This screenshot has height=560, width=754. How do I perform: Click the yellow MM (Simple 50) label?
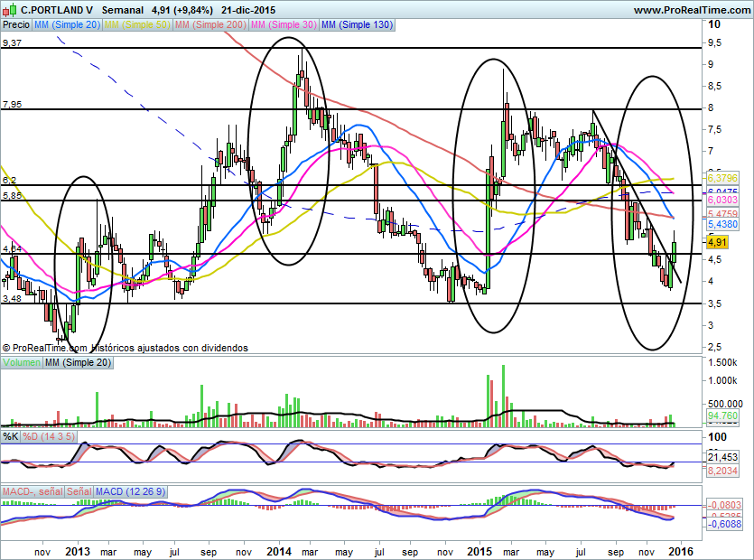click(x=137, y=25)
